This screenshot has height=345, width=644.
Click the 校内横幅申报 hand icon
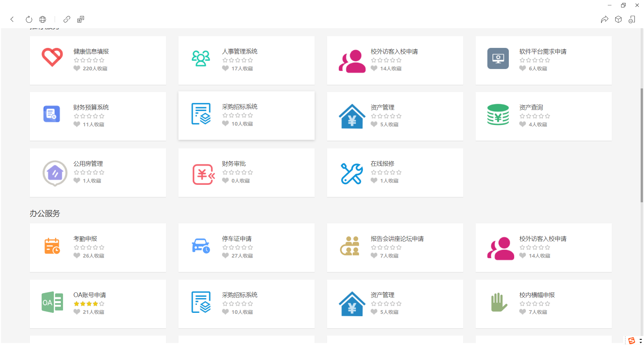pos(499,302)
